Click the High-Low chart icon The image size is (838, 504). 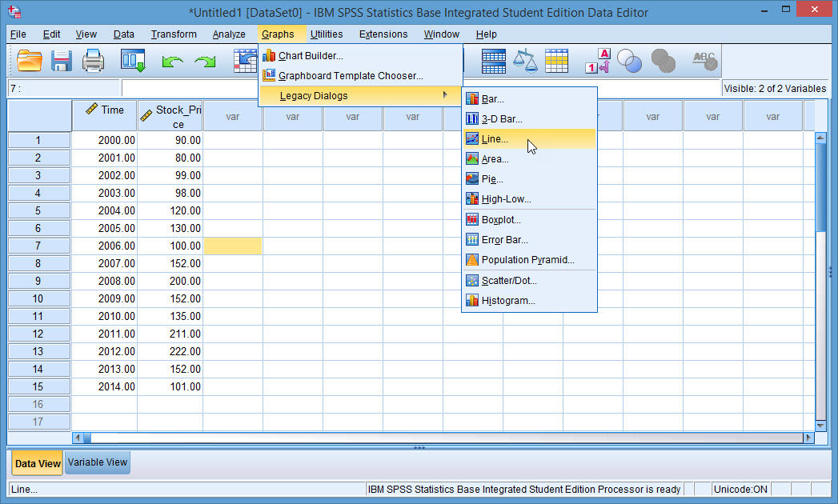(x=472, y=199)
